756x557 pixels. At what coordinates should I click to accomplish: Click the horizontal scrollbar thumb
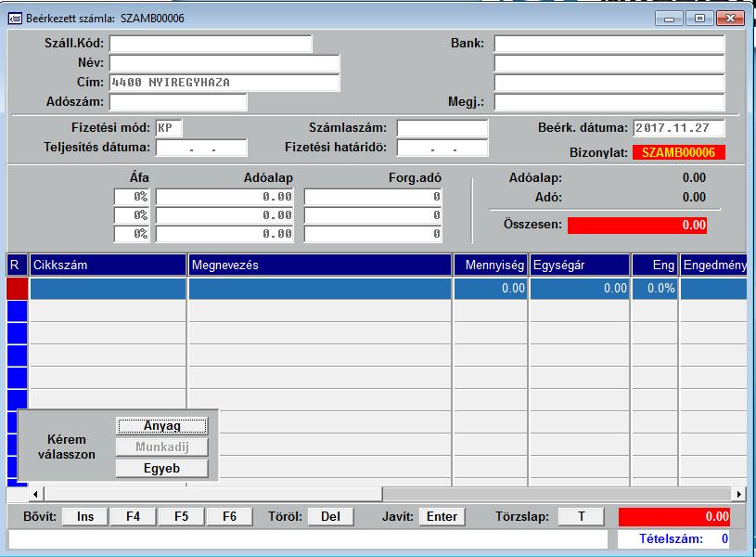point(213,494)
